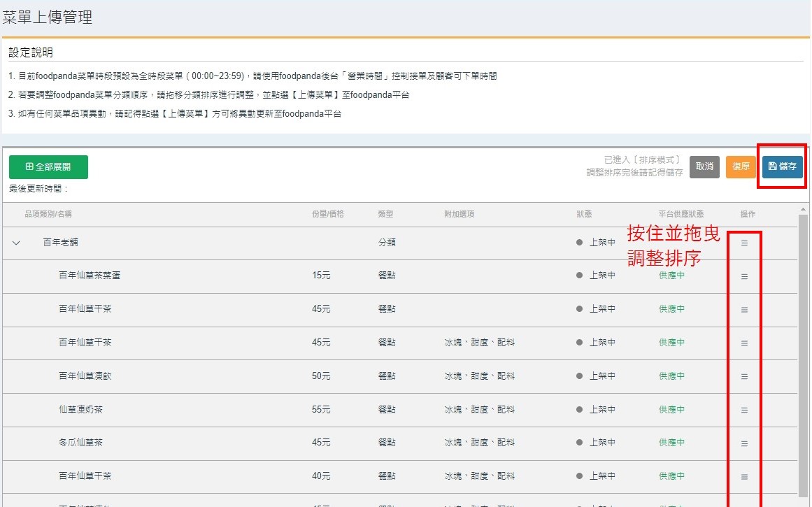
Task: Collapse the 百年老舖 category chevron
Action: [17, 243]
